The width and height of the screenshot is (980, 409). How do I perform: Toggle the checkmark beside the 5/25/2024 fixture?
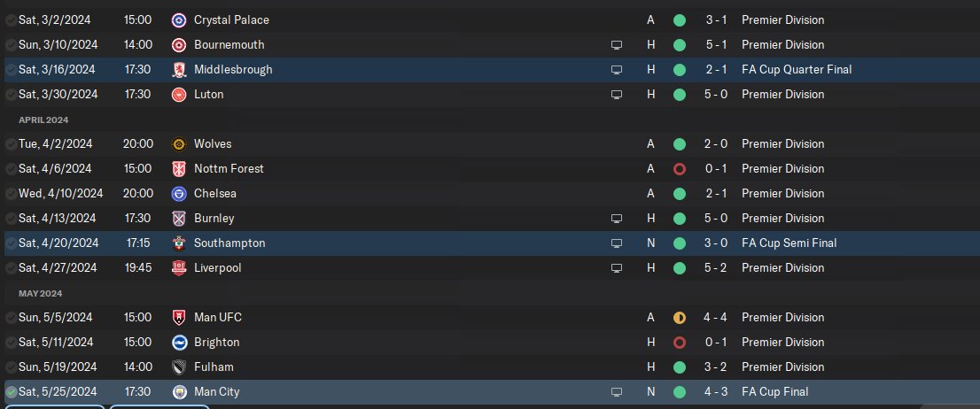[12, 392]
